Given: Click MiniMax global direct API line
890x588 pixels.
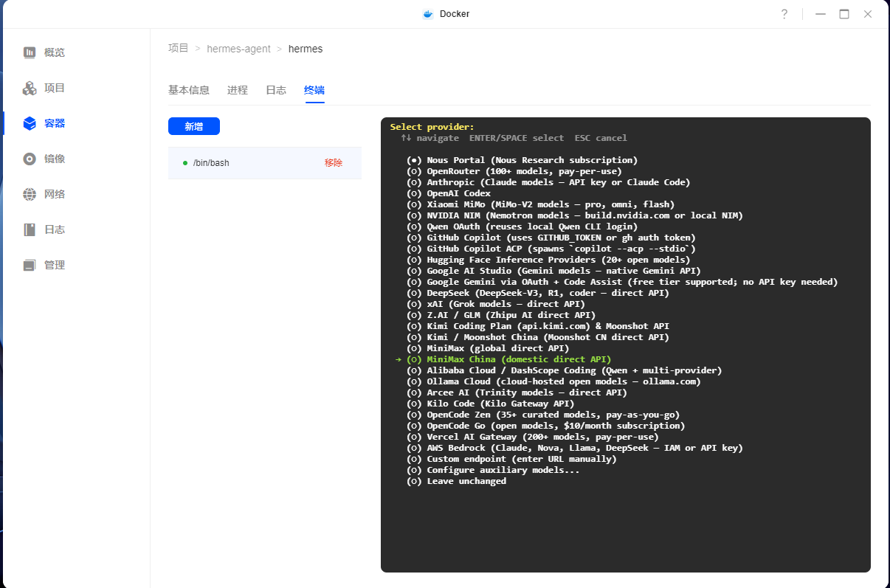Looking at the screenshot, I should click(x=488, y=348).
